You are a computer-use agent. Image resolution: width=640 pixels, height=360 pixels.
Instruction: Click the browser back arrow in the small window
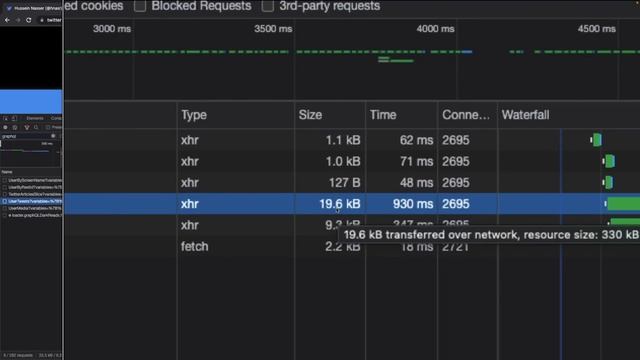tap(7, 20)
